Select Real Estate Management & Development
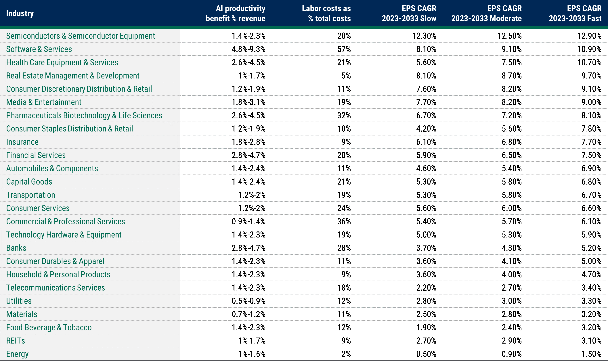608x364 pixels. [x=73, y=76]
